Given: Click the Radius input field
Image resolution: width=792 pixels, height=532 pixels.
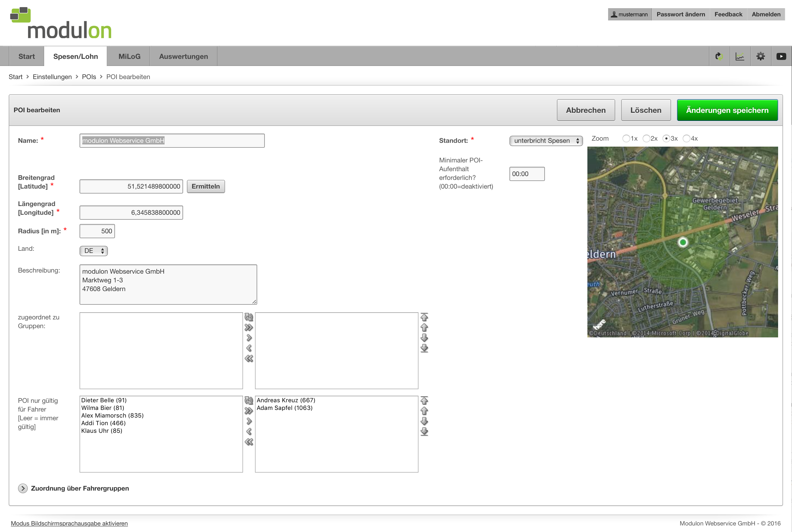Looking at the screenshot, I should click(97, 231).
